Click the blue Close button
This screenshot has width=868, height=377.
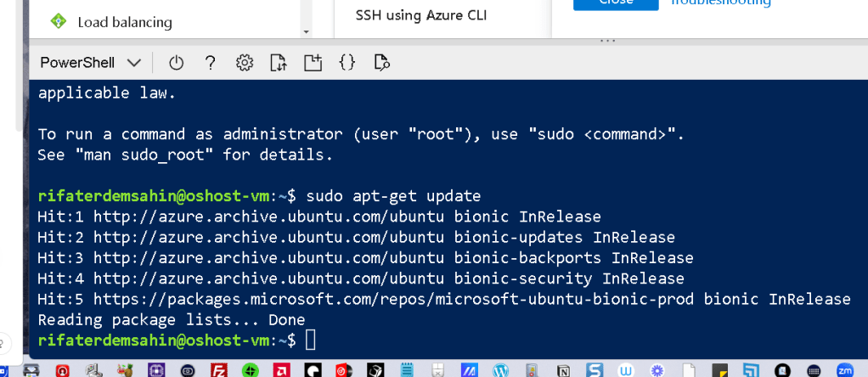coord(616,3)
